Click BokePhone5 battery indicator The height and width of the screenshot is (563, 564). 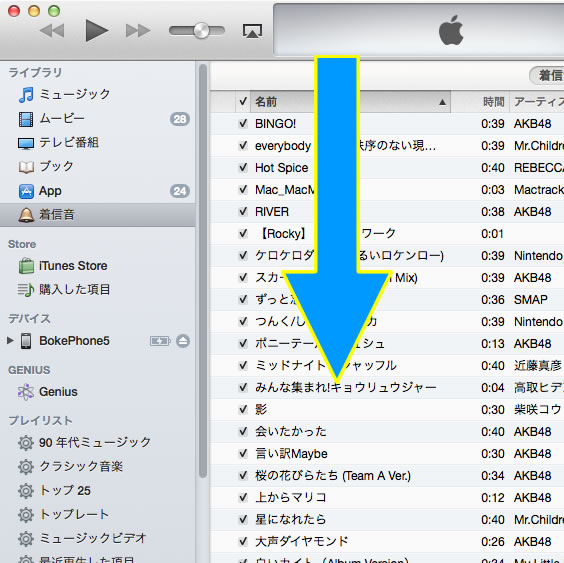pos(160,341)
